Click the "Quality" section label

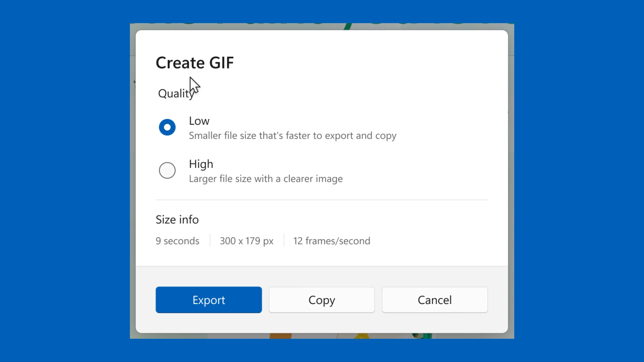coord(176,94)
